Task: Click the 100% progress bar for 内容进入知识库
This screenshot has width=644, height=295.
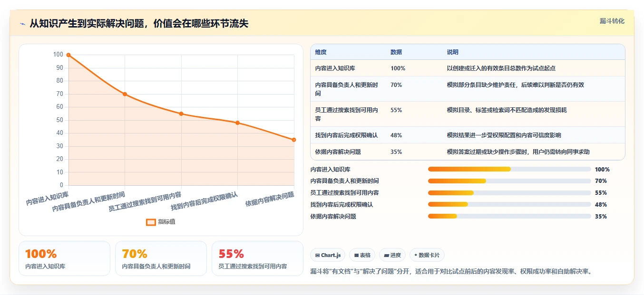Action: [509, 169]
